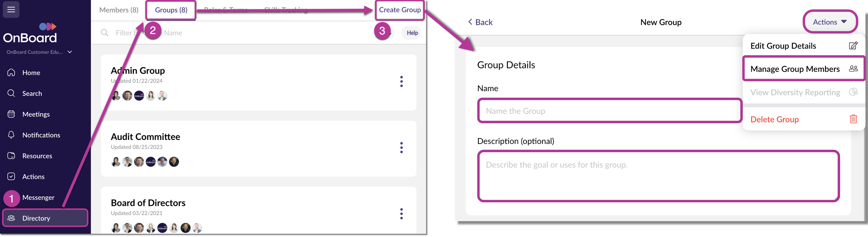Screen dimensions: 868x237
Task: Go Back from New Group page
Action: pyautogui.click(x=480, y=22)
